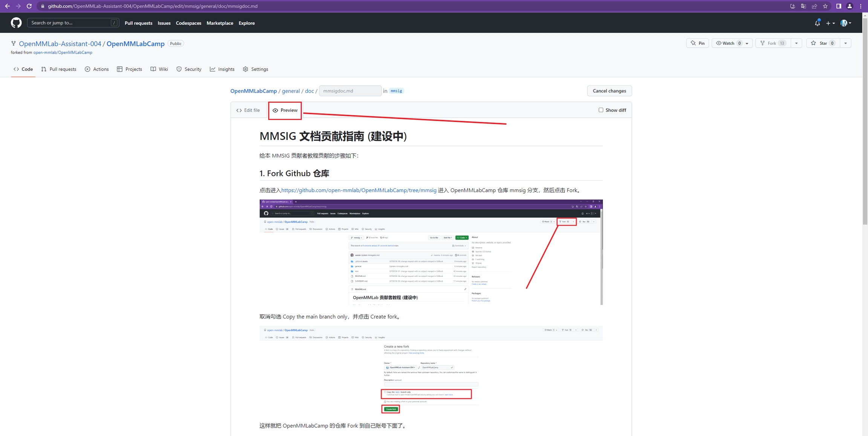Click the page vertical scrollbar
This screenshot has width=868, height=436.
click(x=865, y=120)
